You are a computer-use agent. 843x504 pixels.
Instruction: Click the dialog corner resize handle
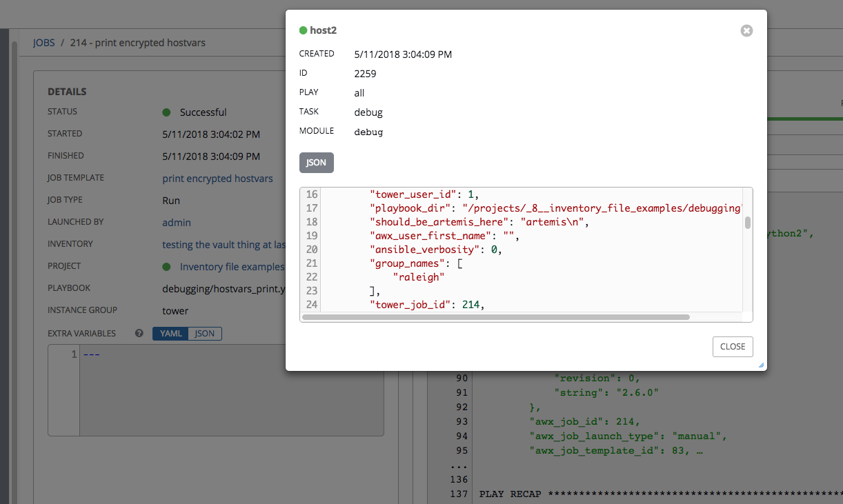click(762, 365)
